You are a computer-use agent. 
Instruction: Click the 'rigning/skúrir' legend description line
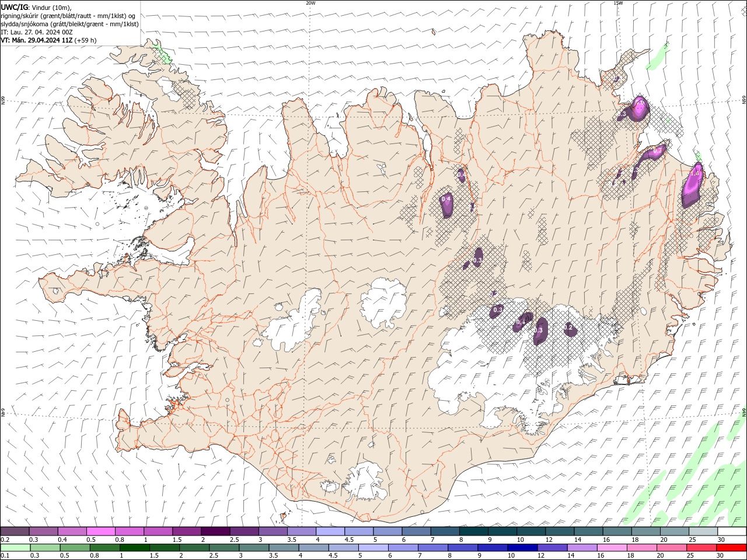coord(68,16)
